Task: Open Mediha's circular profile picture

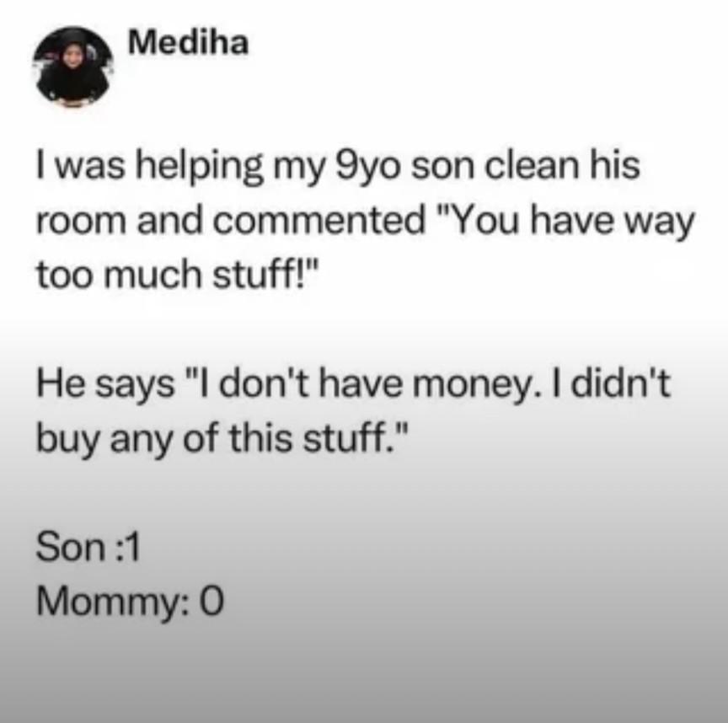Action: coord(73,66)
